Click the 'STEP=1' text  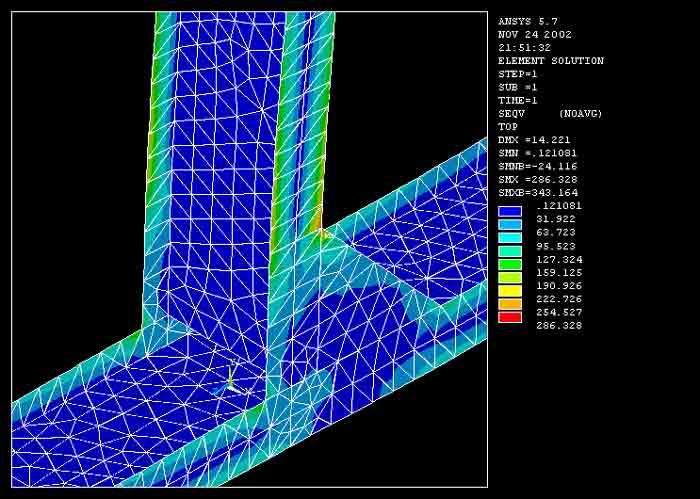pos(518,74)
